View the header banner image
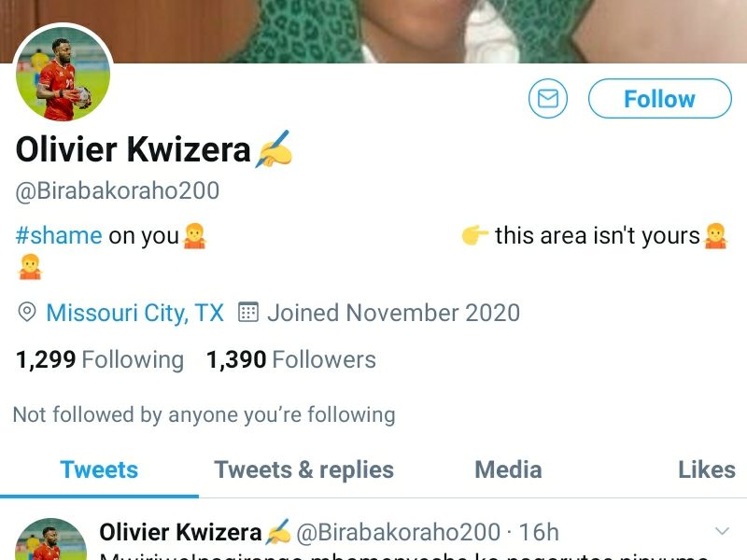 [x=420, y=28]
